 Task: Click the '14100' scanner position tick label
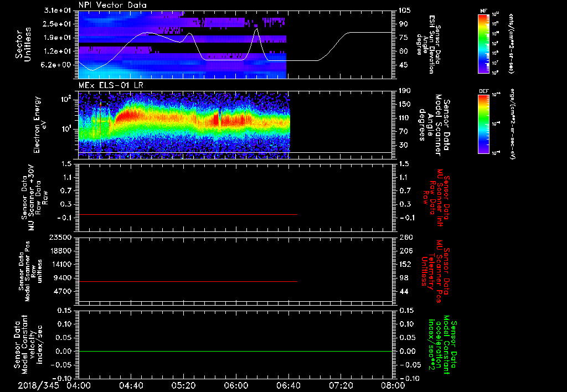click(x=62, y=264)
